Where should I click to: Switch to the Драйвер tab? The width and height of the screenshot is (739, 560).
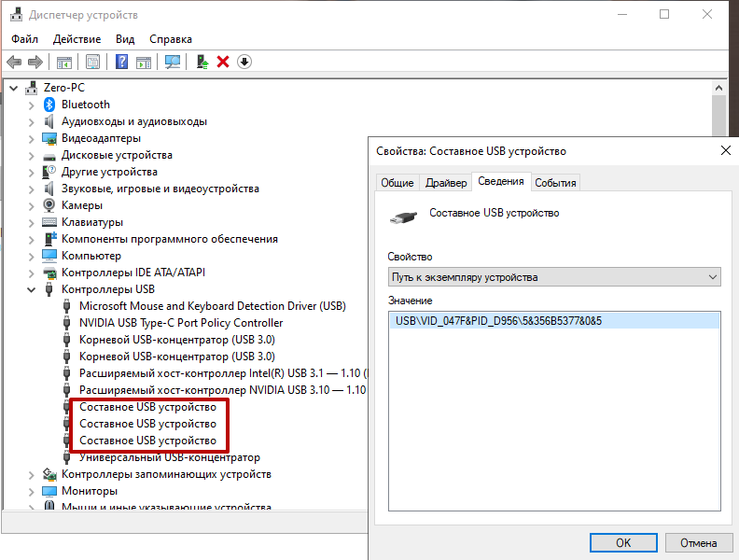point(446,183)
